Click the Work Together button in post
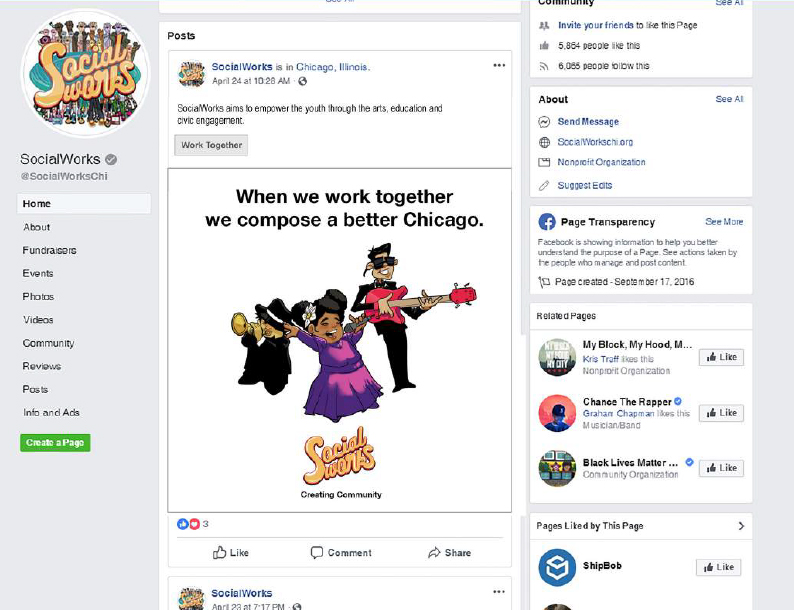 coord(211,145)
